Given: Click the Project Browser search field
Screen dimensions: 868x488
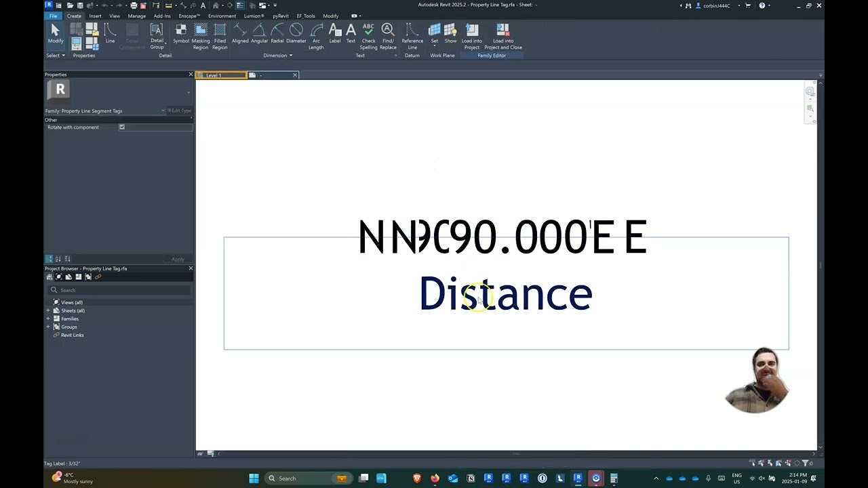Looking at the screenshot, I should [x=119, y=290].
